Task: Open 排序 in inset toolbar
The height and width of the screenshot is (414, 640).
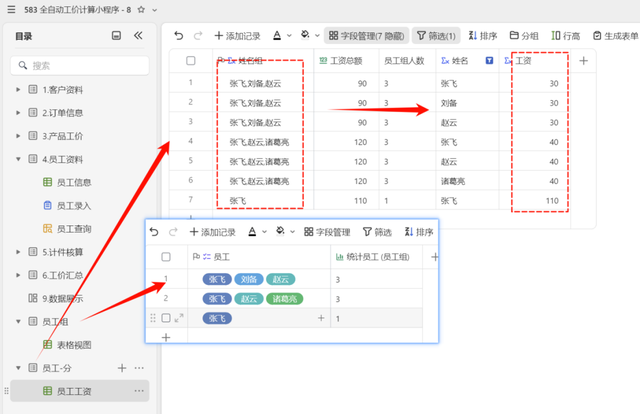Action: [419, 232]
